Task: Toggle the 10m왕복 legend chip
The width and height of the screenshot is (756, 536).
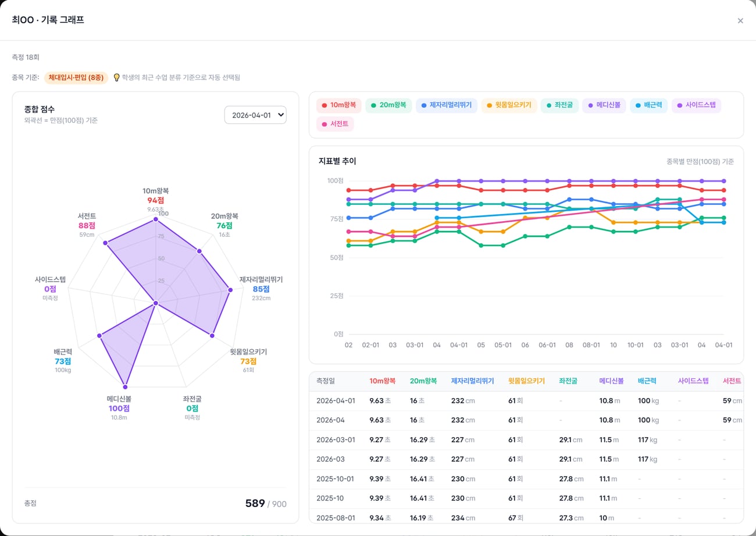Action: point(338,105)
